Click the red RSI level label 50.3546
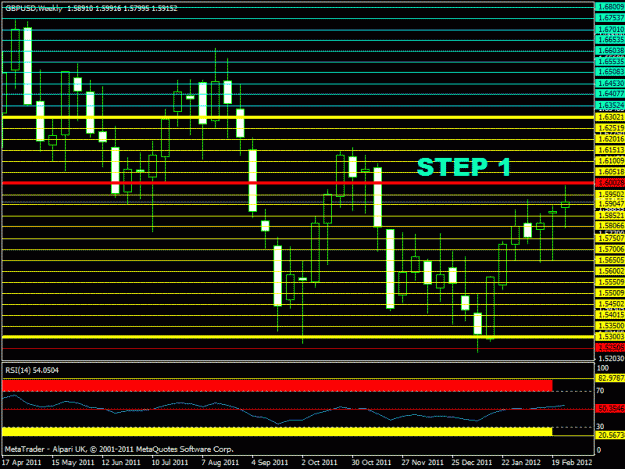The height and width of the screenshot is (469, 625). coord(610,409)
